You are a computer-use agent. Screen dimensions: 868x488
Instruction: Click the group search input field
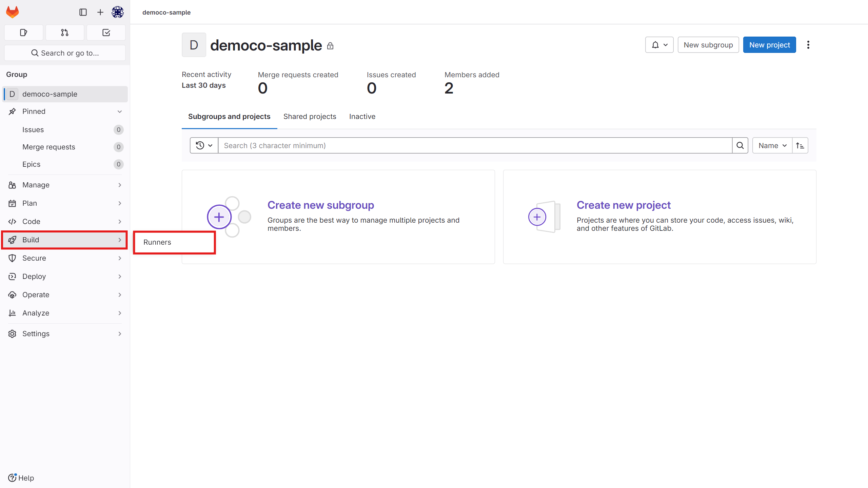click(475, 145)
